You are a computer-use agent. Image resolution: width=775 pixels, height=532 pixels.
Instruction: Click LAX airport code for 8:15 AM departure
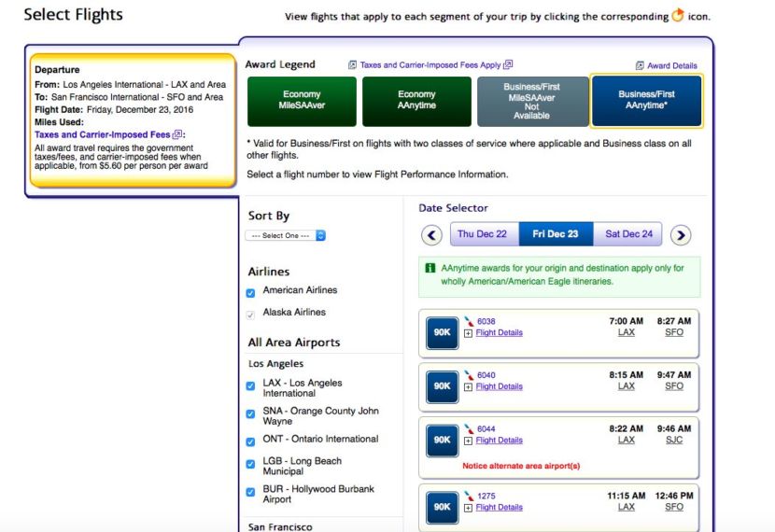pos(627,386)
